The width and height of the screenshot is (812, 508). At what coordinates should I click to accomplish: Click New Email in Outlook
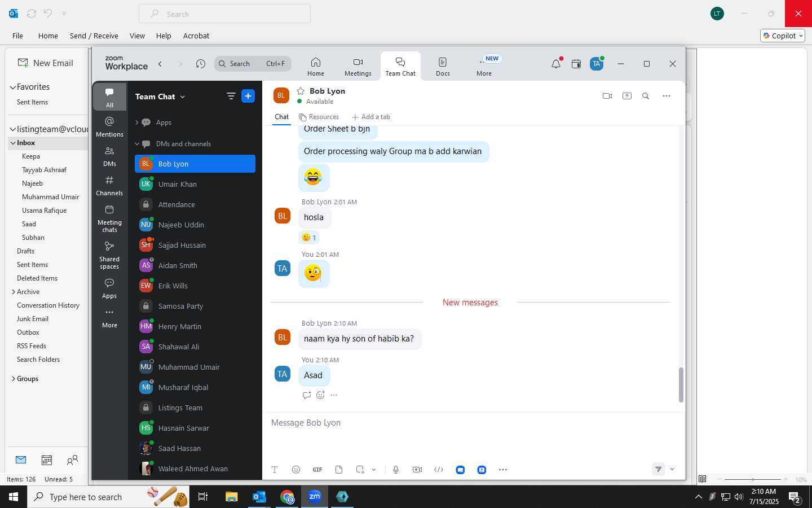point(46,63)
